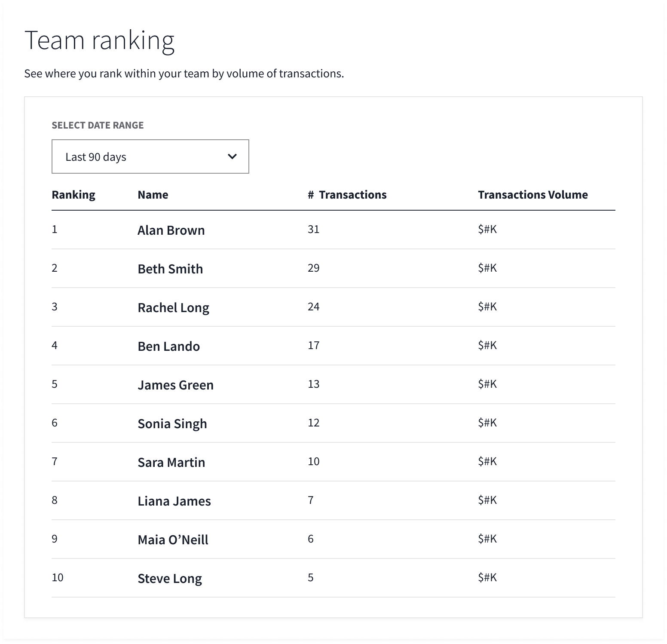Image resolution: width=667 pixels, height=644 pixels.
Task: Click on Ben Lando's name
Action: (x=169, y=347)
